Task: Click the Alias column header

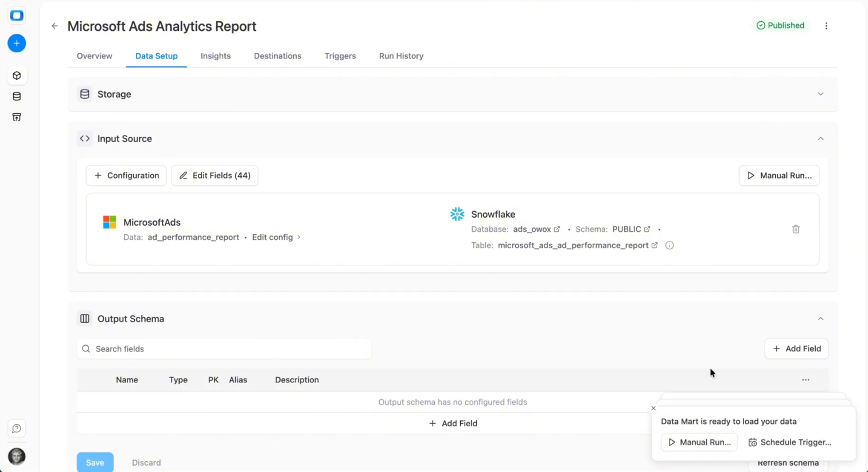Action: point(238,380)
